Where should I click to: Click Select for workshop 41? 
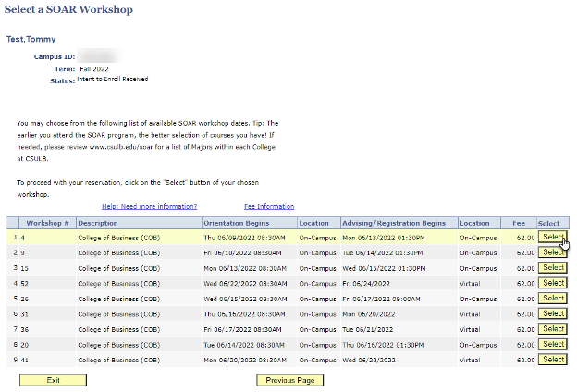[553, 360]
